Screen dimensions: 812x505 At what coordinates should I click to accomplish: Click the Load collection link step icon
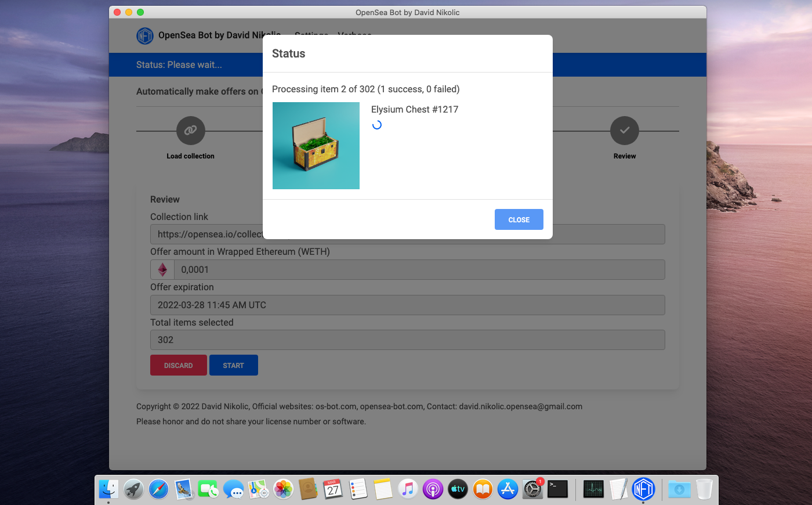pyautogui.click(x=191, y=131)
